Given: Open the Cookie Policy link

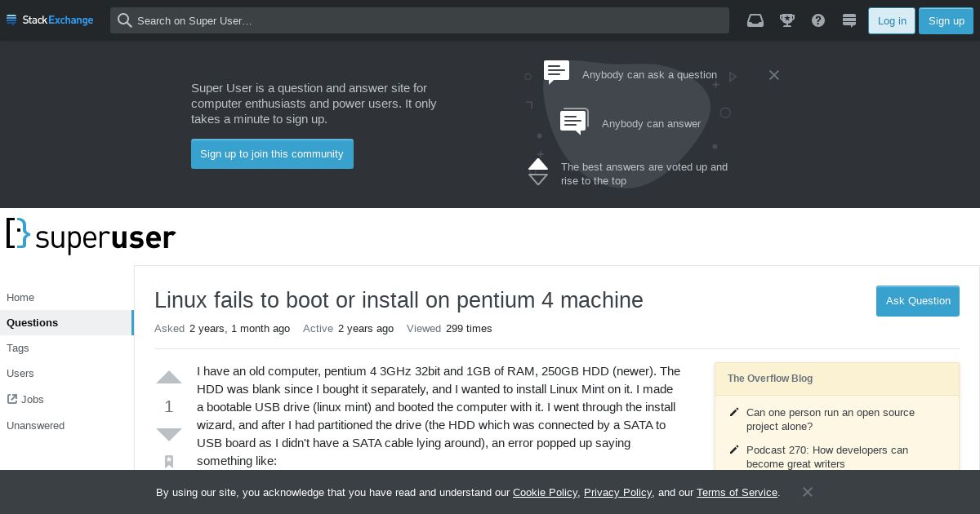Looking at the screenshot, I should coord(546,493).
